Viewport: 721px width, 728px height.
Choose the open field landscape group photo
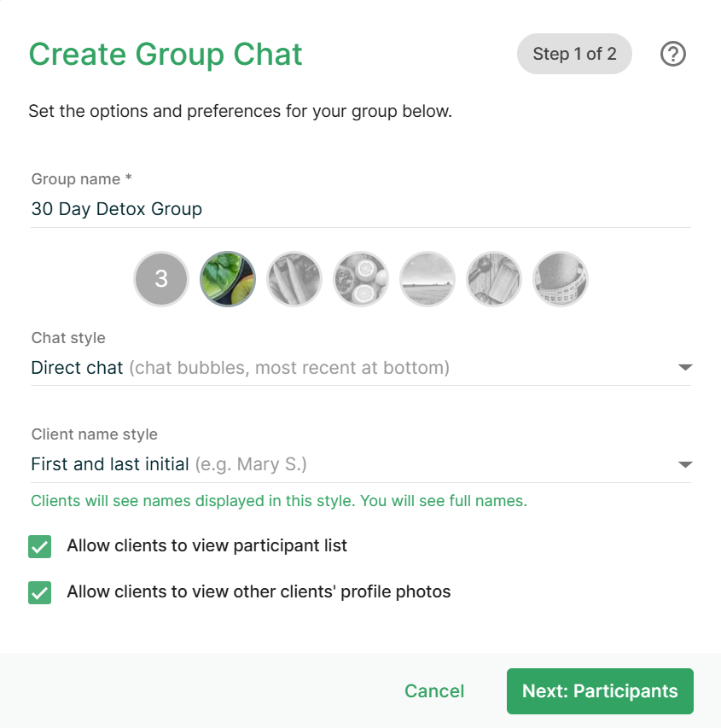click(x=427, y=279)
